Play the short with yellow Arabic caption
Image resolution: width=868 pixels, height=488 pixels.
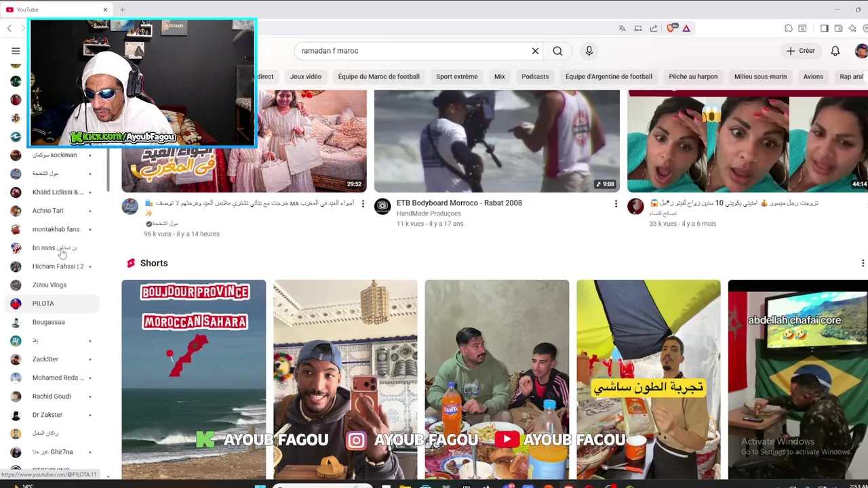click(x=649, y=380)
